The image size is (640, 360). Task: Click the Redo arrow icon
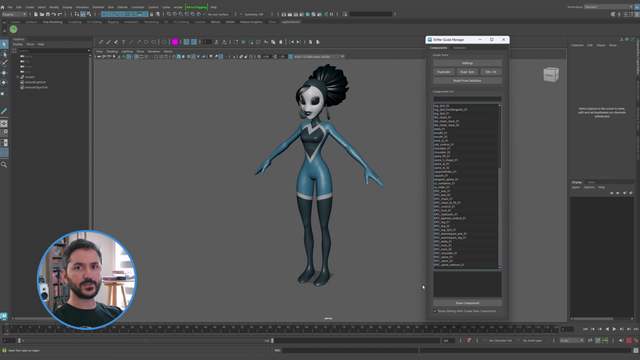click(x=60, y=14)
